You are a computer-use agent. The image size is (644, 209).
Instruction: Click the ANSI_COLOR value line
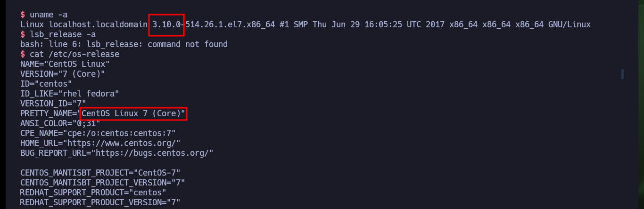tap(60, 123)
